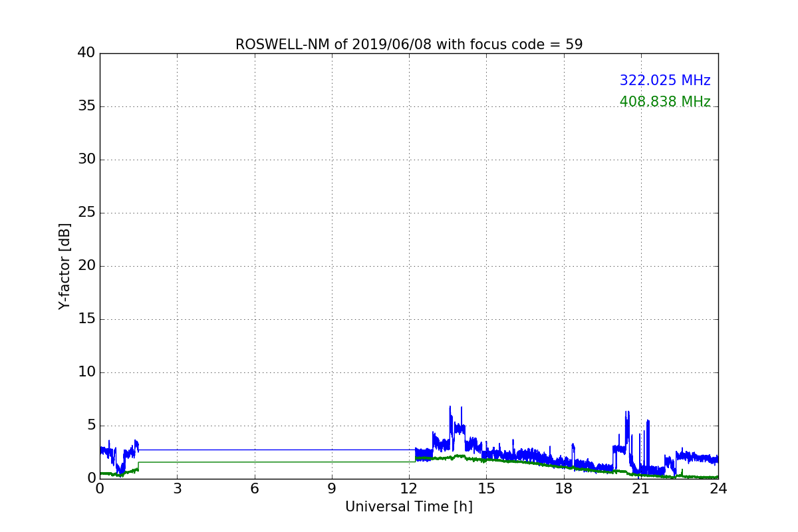Image resolution: width=798 pixels, height=532 pixels.
Task: Click x-axis tick label 3
Action: [x=177, y=489]
